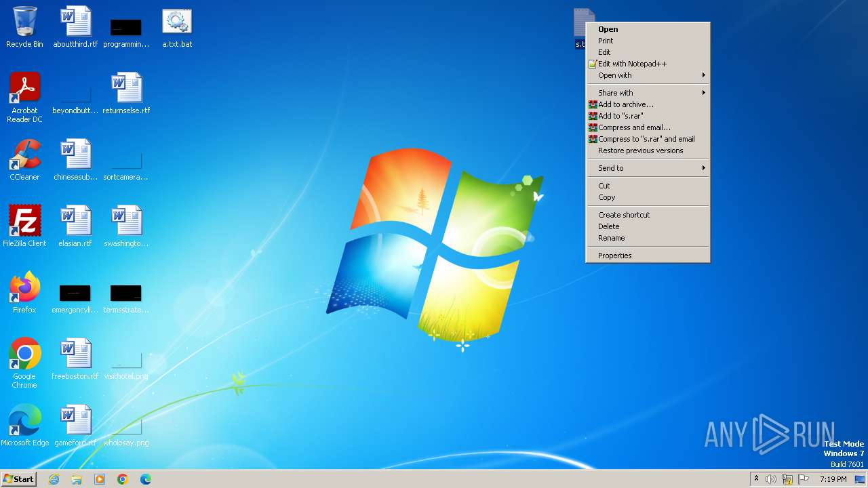
Task: Choose Create shortcut
Action: [x=648, y=215]
